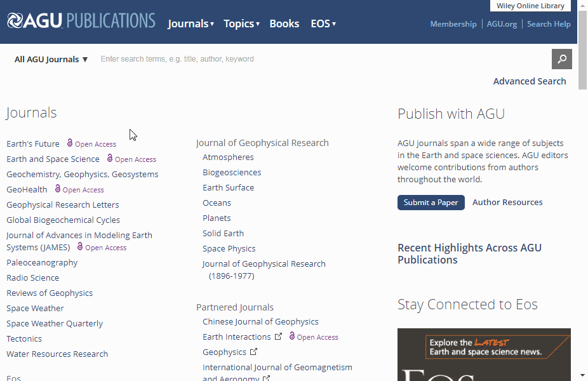This screenshot has height=381, width=588.
Task: Visit the AGU.org link
Action: [x=502, y=24]
